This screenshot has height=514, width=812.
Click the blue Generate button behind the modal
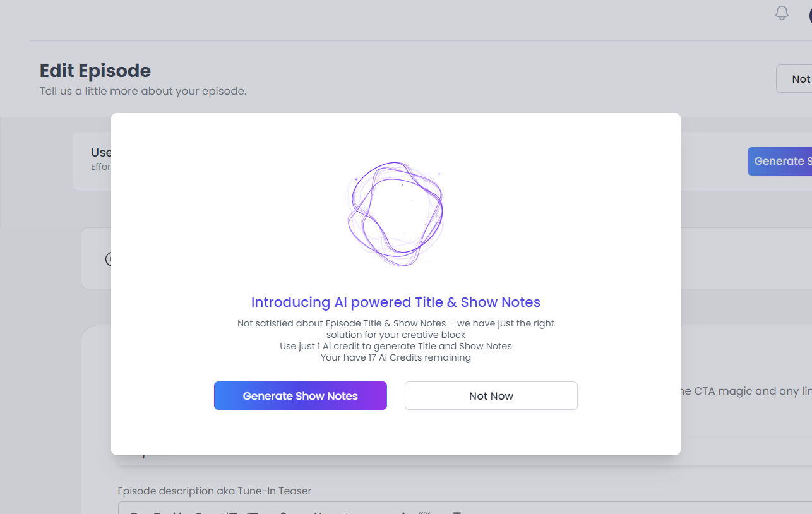(x=784, y=161)
